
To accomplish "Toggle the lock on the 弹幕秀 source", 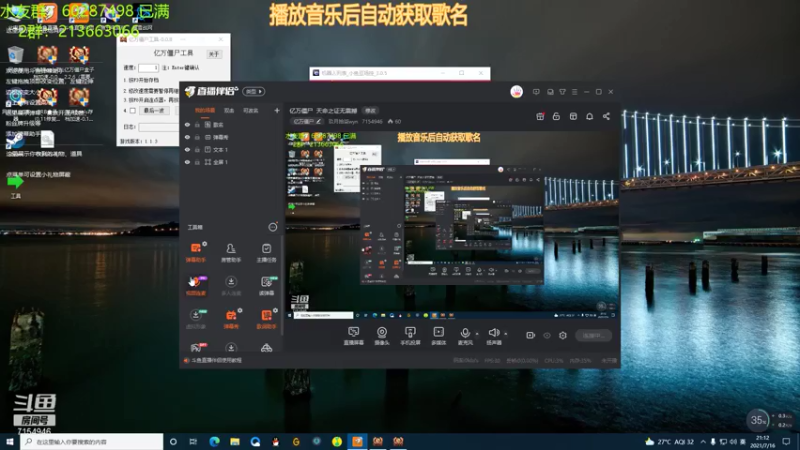I will (197, 137).
